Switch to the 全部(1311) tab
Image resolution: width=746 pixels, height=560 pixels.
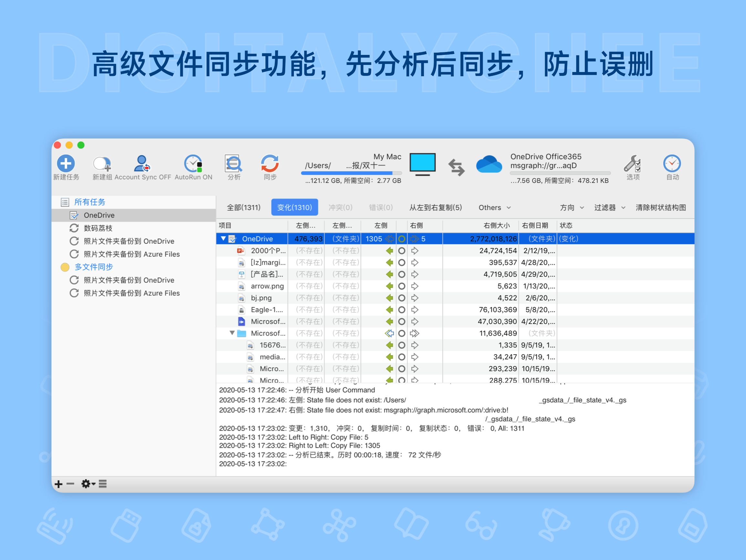[x=243, y=207]
